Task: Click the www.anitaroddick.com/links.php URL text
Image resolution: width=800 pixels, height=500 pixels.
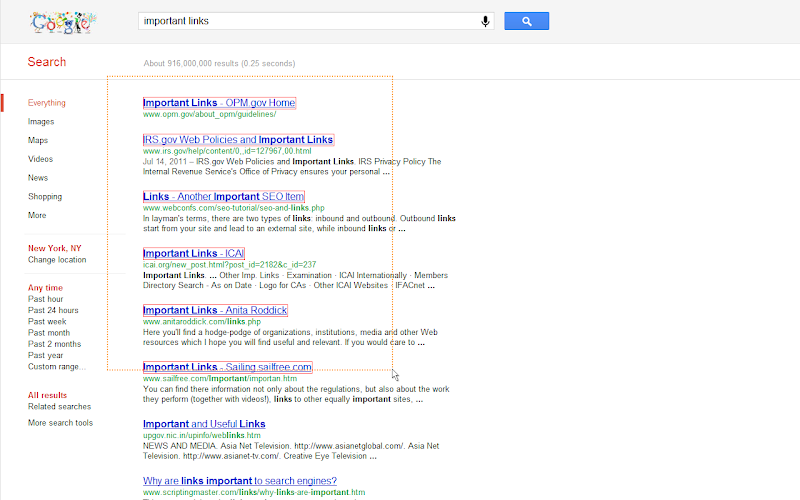Action: [202, 322]
